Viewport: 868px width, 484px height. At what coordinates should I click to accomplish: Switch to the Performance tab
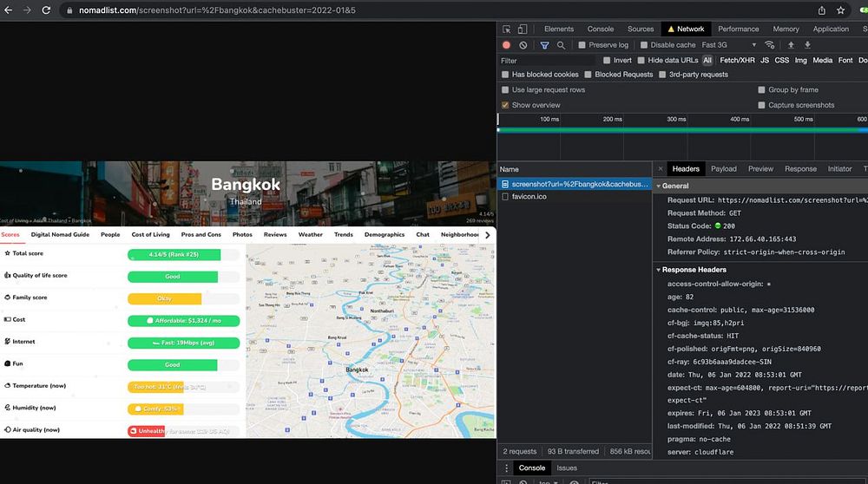[738, 29]
